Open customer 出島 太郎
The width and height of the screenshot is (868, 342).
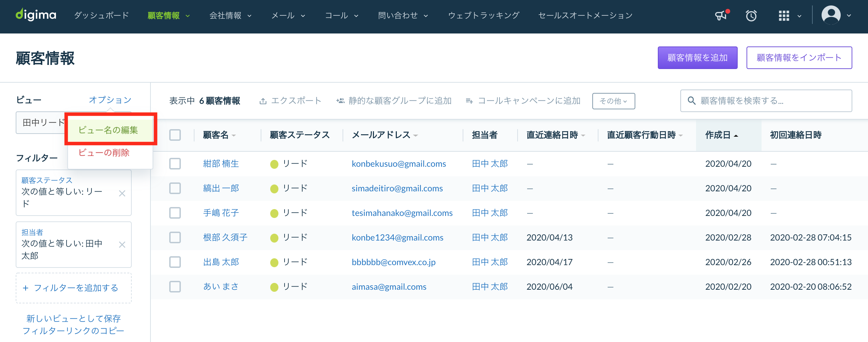(x=221, y=262)
